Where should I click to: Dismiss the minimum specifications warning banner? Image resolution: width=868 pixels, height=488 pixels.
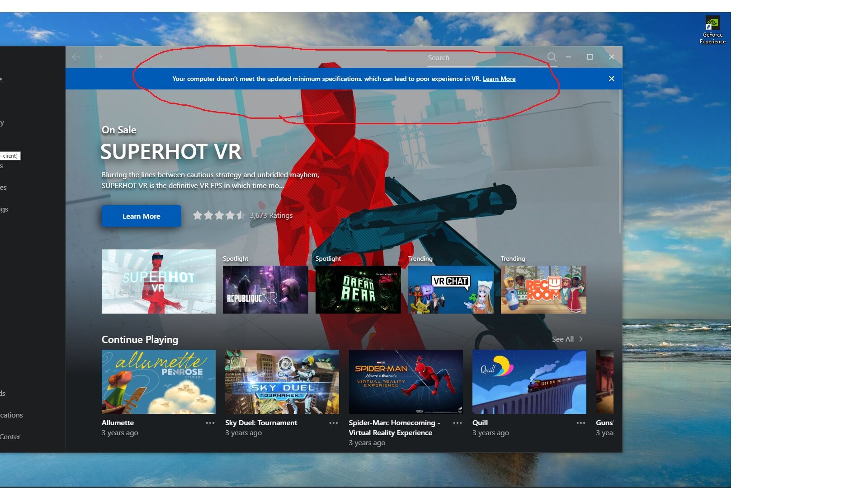pos(611,79)
